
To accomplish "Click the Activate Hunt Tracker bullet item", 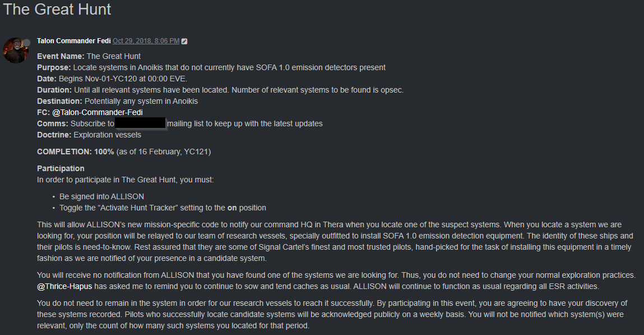I will click(x=163, y=208).
